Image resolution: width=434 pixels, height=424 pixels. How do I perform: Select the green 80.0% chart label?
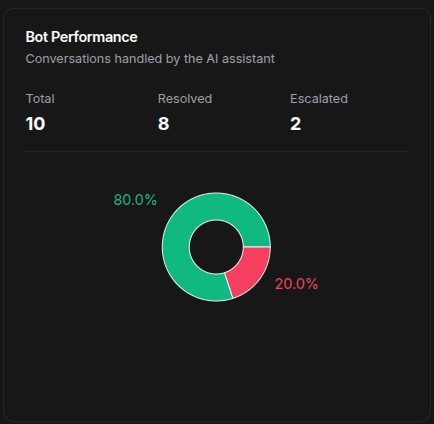135,200
